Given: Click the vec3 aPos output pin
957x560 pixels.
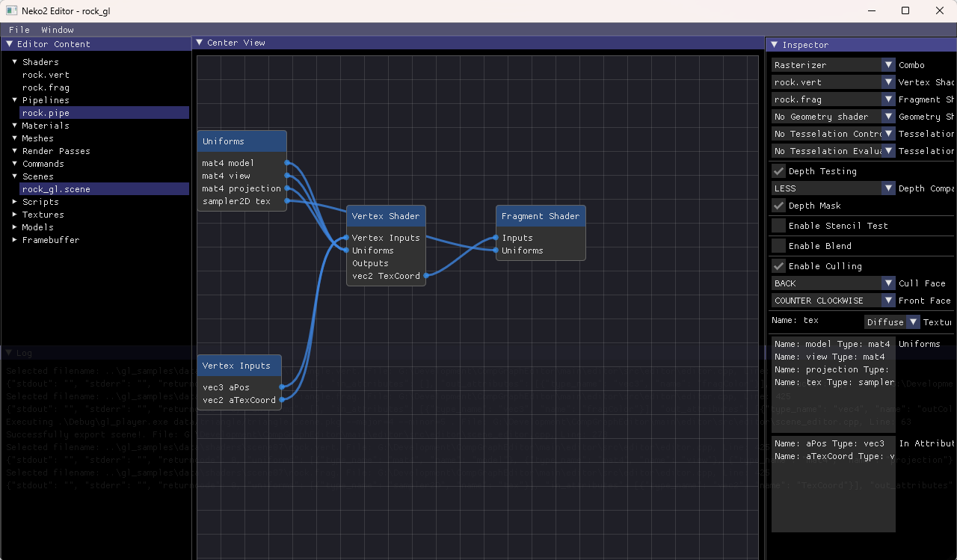Looking at the screenshot, I should coord(282,387).
